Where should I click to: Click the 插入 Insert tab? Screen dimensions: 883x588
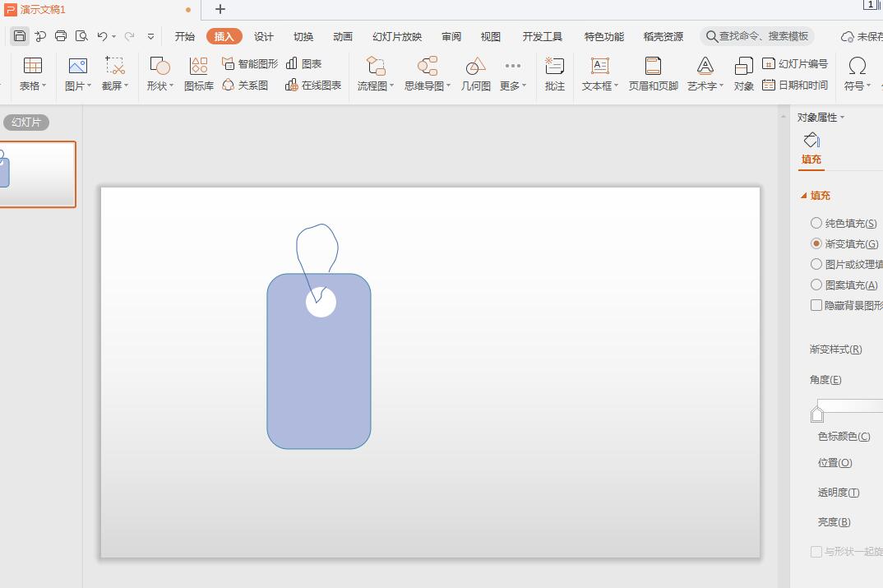pos(224,37)
